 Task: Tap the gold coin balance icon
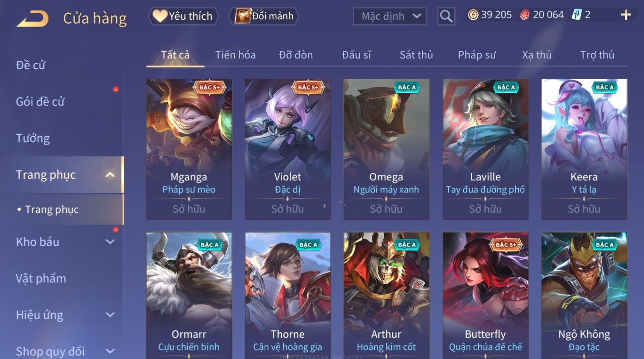point(473,15)
